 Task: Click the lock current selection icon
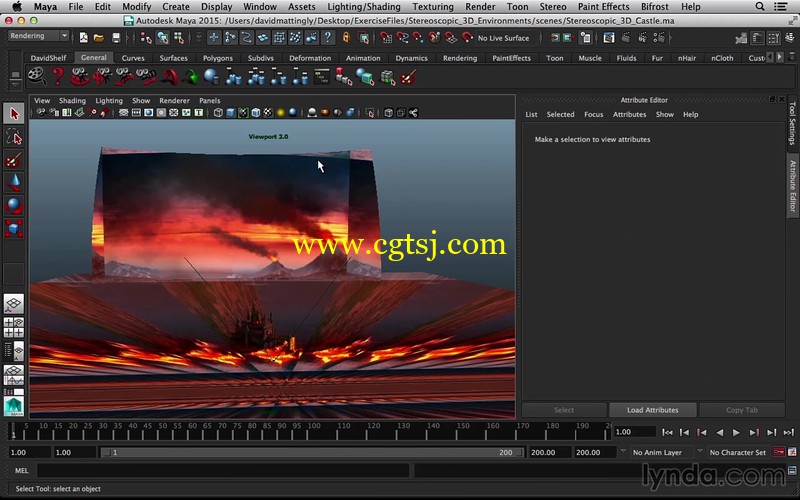tap(346, 37)
